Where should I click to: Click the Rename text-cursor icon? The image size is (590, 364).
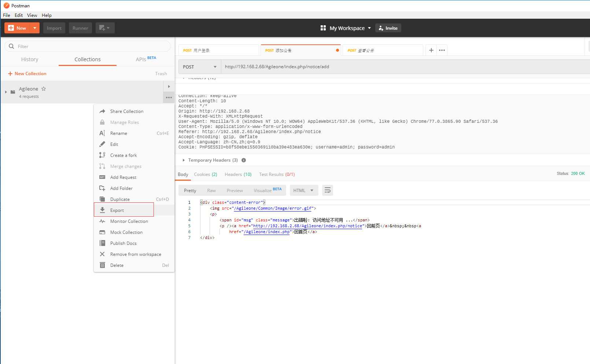tap(102, 133)
